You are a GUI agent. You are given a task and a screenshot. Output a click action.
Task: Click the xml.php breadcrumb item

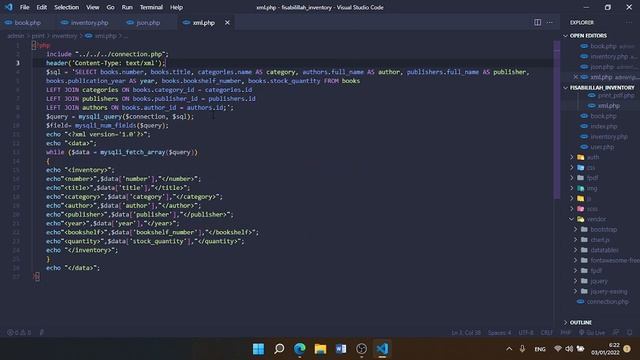click(105, 36)
